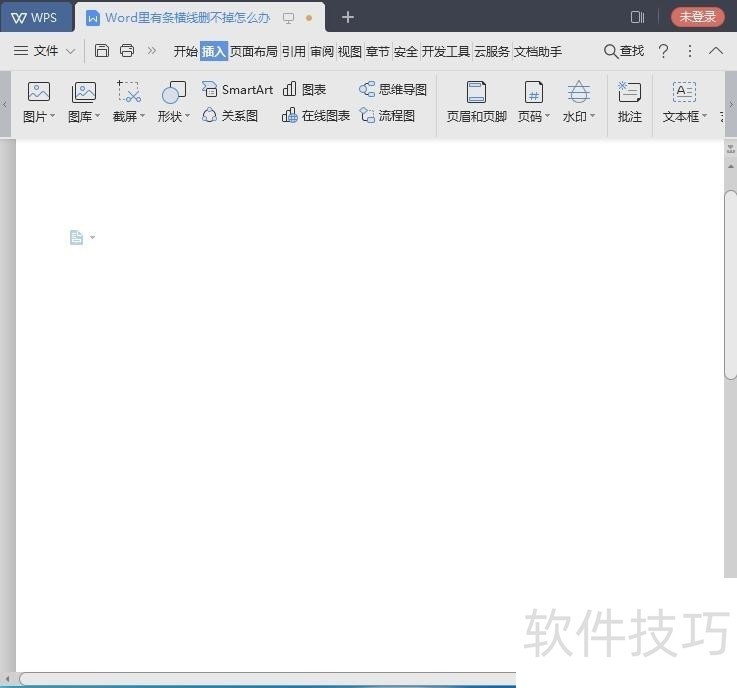Expand the 文本框 dropdown arrow
This screenshot has height=688, width=737.
click(x=704, y=116)
